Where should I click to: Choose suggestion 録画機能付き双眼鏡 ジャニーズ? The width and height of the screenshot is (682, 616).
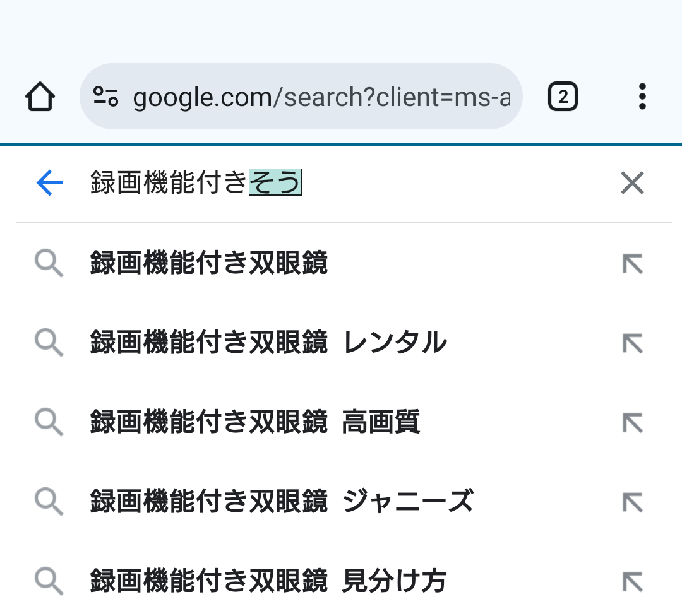pyautogui.click(x=282, y=502)
